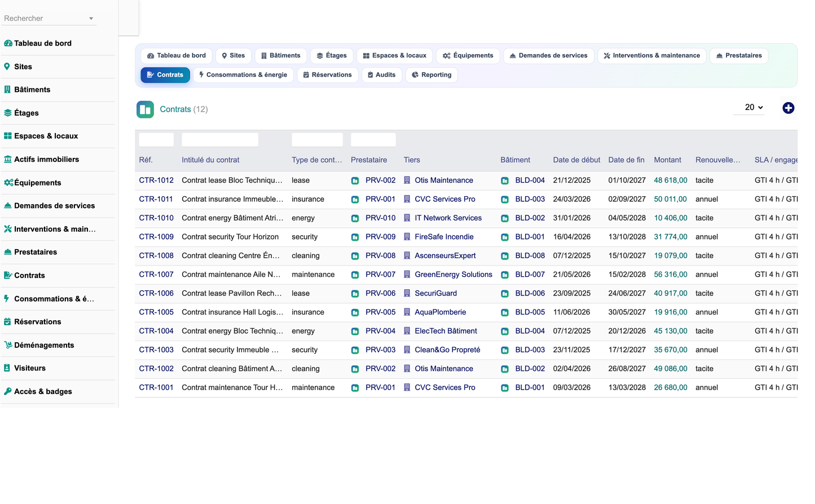Click the Type de contrat filter field
Screen dimensions: 815x504
click(x=317, y=140)
